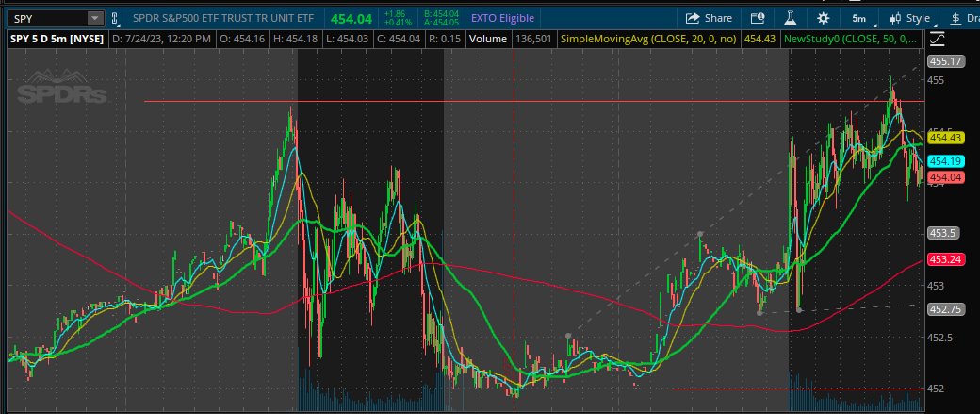Click the H: 454.18 high value
The width and height of the screenshot is (980, 414).
point(296,39)
